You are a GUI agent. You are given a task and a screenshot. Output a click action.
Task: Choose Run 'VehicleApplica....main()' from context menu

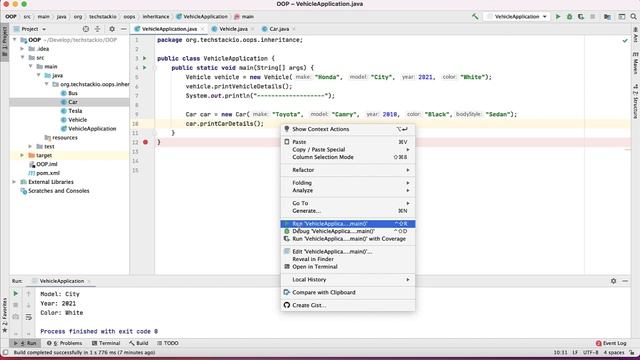(x=348, y=224)
